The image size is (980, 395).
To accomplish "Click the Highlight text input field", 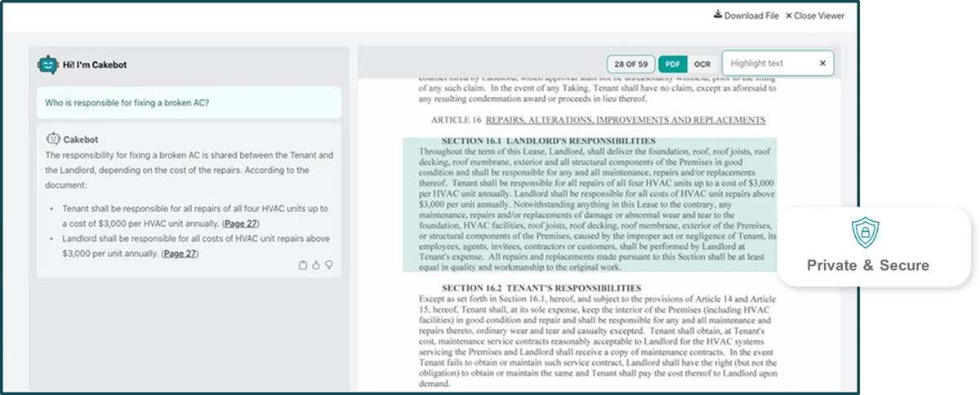I will pos(768,64).
